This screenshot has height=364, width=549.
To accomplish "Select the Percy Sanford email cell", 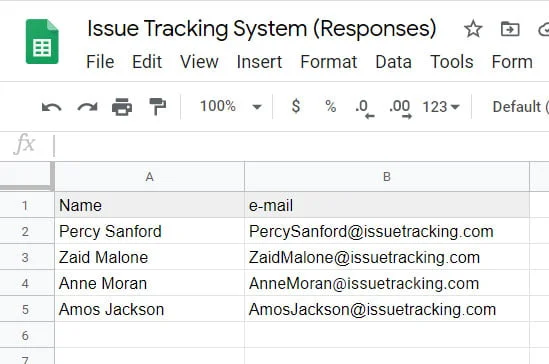I will [x=387, y=231].
